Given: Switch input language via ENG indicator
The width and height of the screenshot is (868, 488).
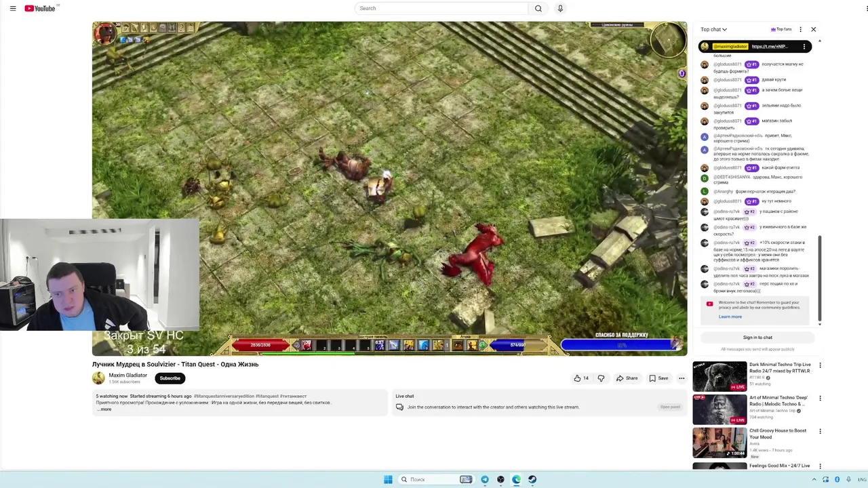Looking at the screenshot, I should point(861,479).
